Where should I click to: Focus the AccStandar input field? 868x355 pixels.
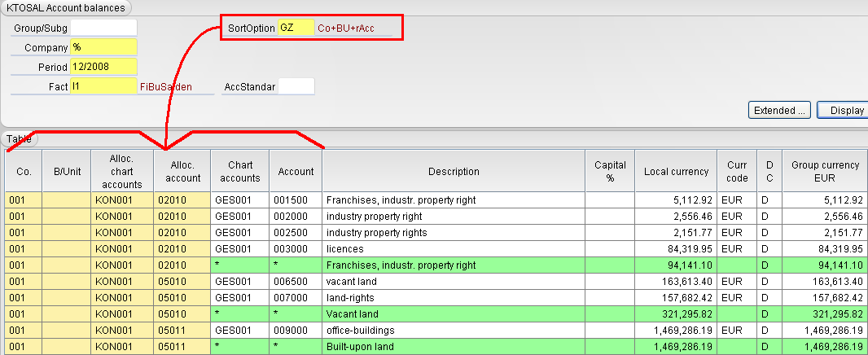pos(296,86)
